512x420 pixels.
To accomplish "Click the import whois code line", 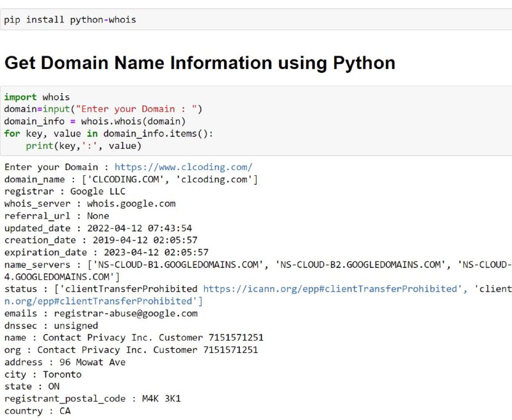I will click(37, 97).
